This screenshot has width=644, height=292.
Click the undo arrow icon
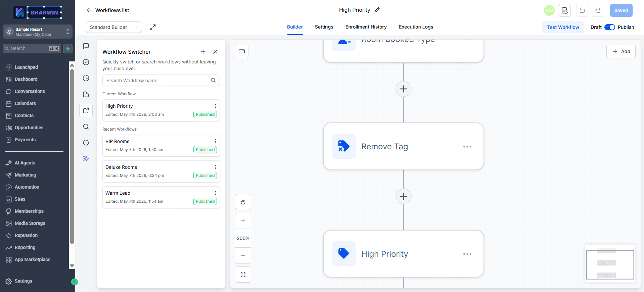click(x=583, y=10)
